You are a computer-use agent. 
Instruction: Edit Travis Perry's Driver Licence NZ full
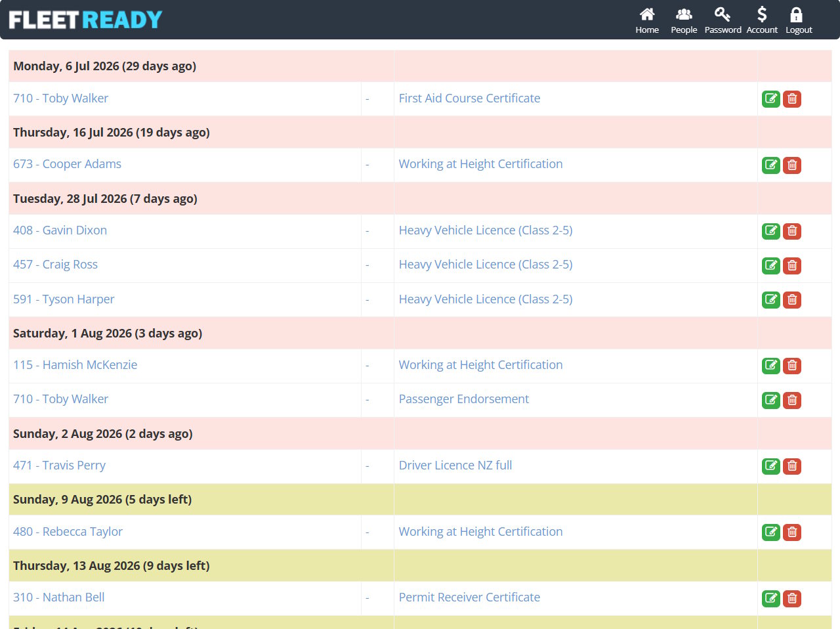771,466
